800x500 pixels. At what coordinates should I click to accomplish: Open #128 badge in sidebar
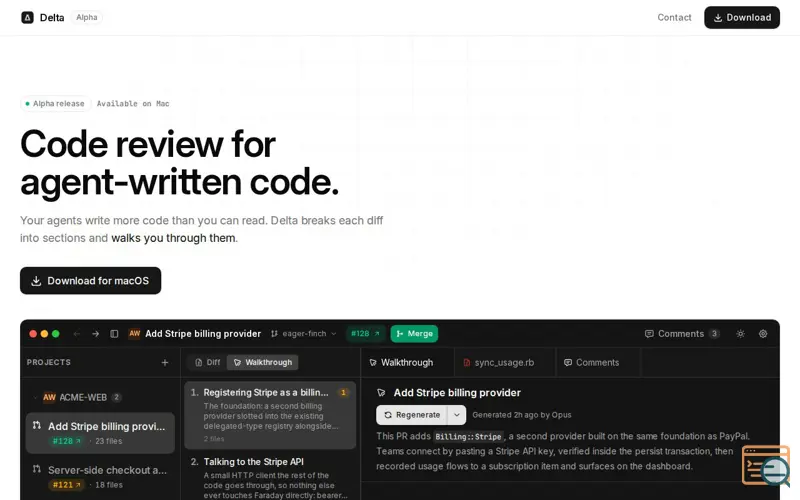pyautogui.click(x=66, y=441)
